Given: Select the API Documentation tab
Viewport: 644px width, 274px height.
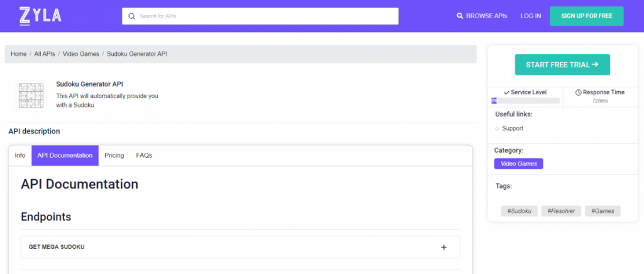Looking at the screenshot, I should pyautogui.click(x=65, y=155).
